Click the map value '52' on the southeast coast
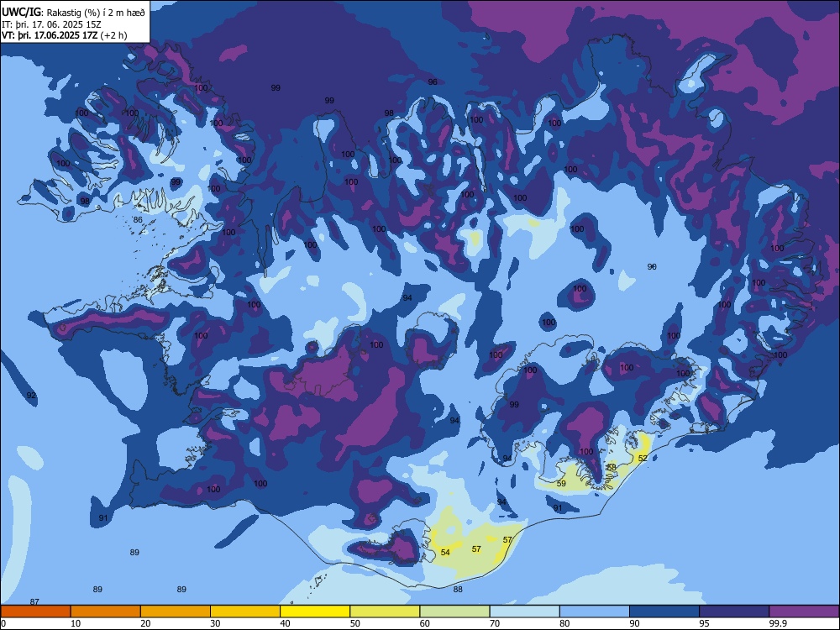The image size is (840, 630). pos(643,458)
